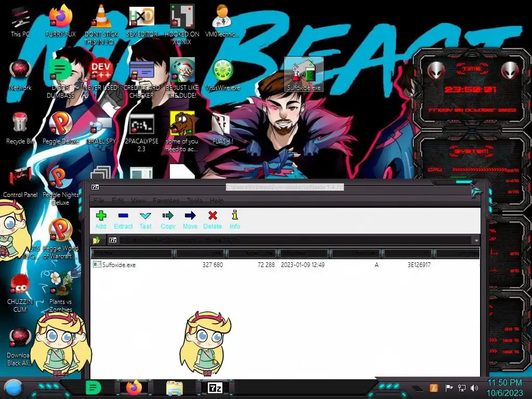Select the Peggle Nights Deluxe icon
This screenshot has width=532, height=399.
[x=60, y=186]
